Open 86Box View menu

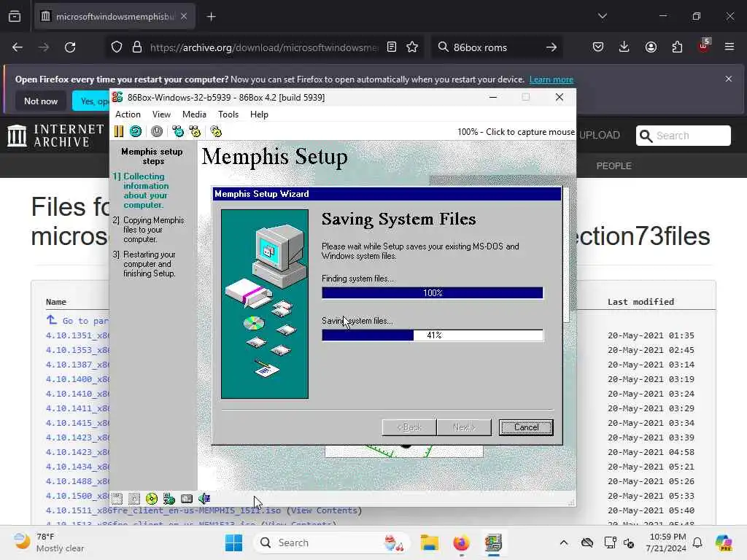click(161, 114)
